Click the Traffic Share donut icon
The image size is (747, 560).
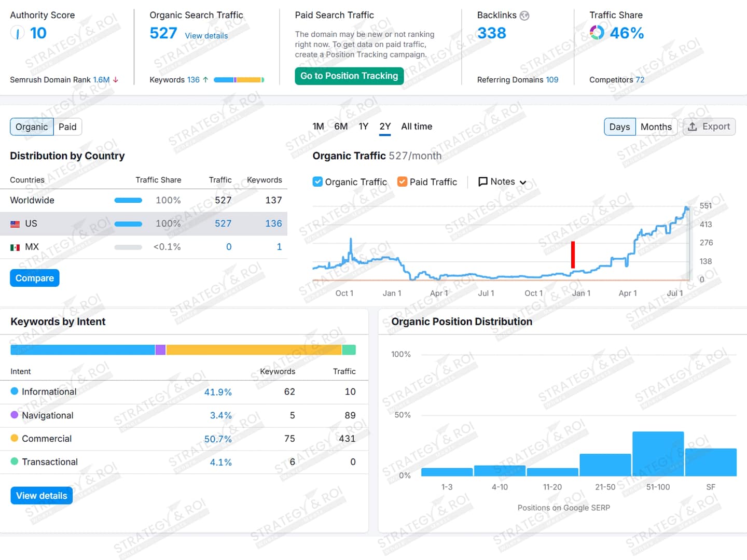(x=597, y=33)
